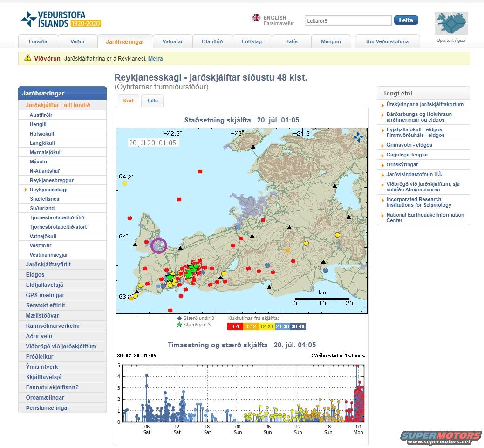
Task: Select Reykjanesskagi in the region list
Action: 48,190
